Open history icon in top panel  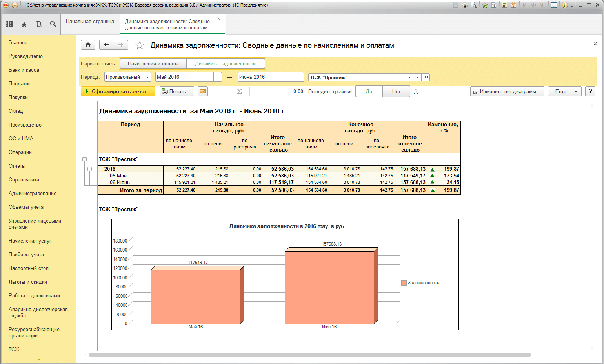[x=39, y=24]
